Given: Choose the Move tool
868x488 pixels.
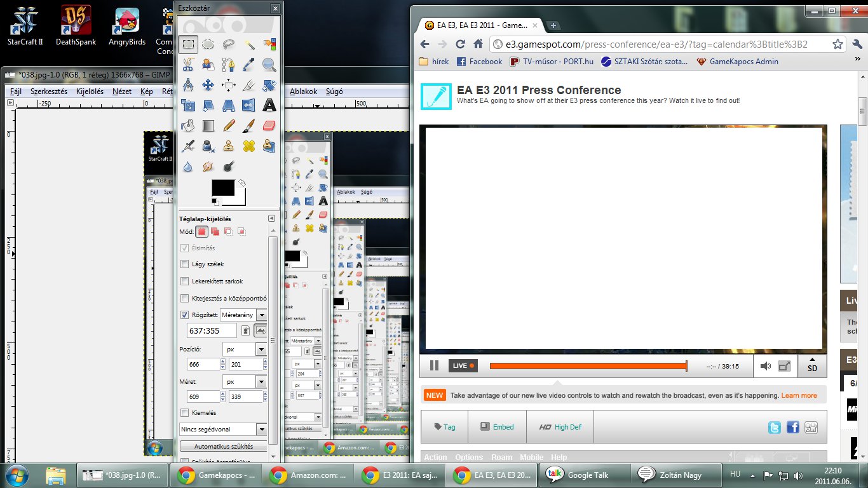Looking at the screenshot, I should [x=208, y=85].
